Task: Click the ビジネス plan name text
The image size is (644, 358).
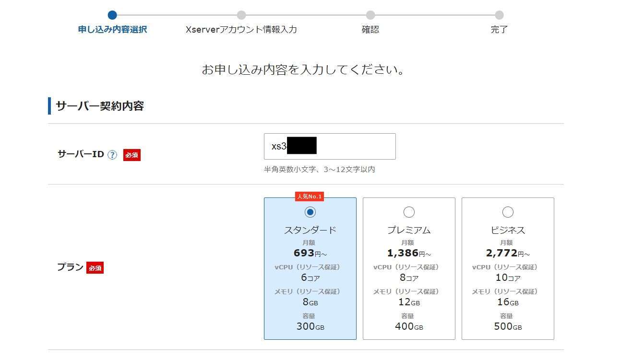Action: (x=508, y=230)
